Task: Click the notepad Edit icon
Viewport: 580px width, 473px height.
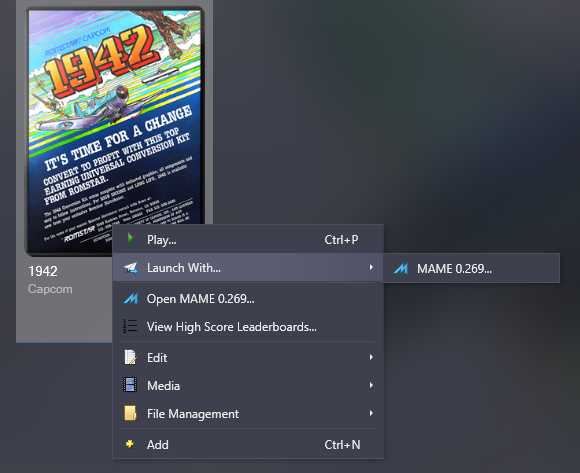Action: [x=131, y=358]
